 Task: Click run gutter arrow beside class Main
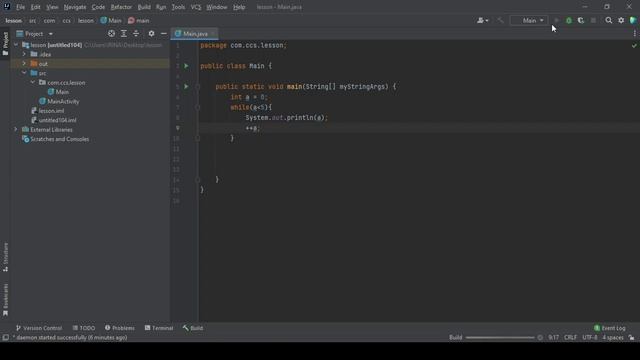186,66
